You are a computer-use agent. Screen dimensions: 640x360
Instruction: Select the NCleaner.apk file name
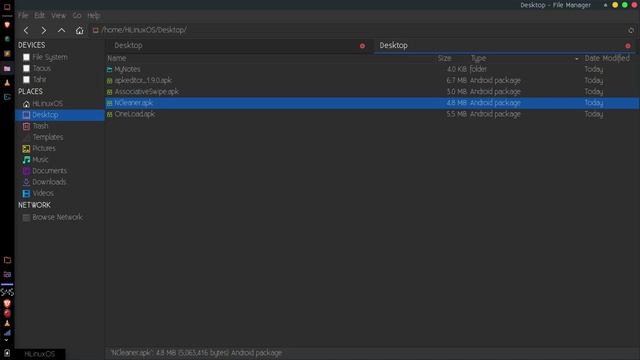point(133,103)
